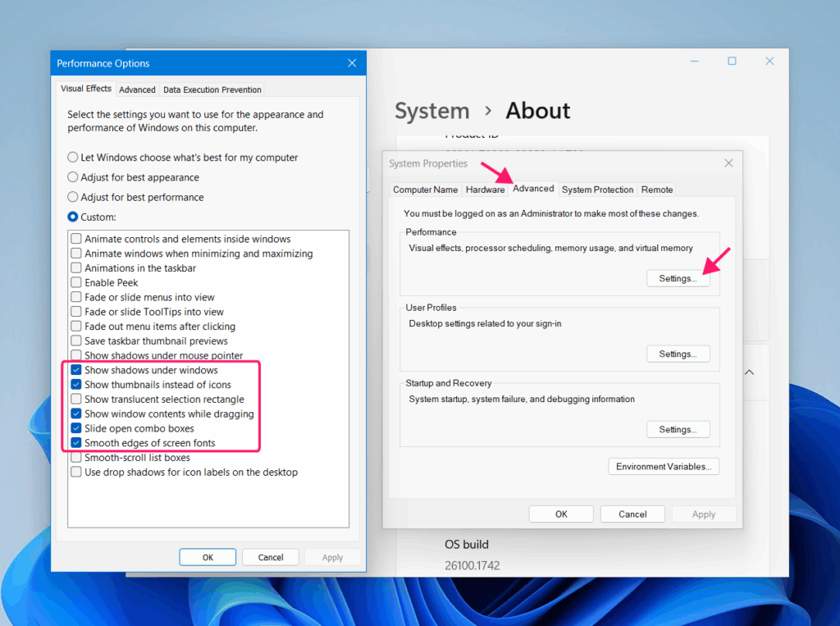
Task: Click Cancel in Performance Options
Action: click(271, 557)
